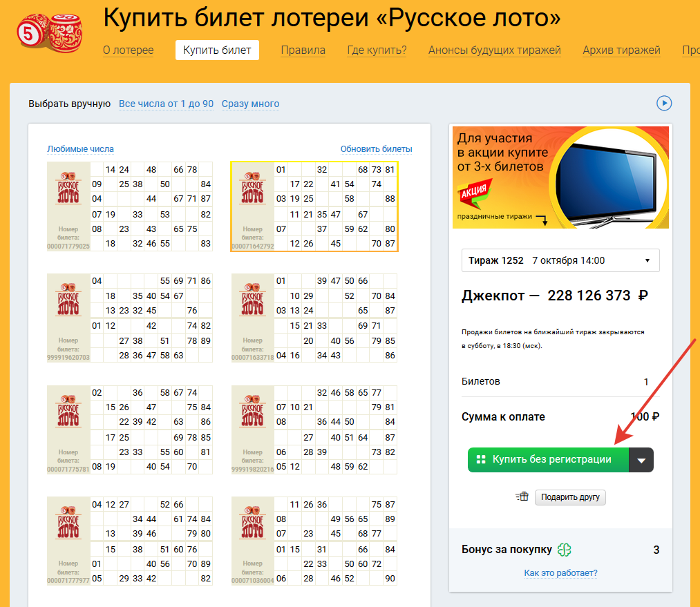This screenshot has width=700, height=607.
Task: Select ticket number 000071775781
Action: pos(129,430)
